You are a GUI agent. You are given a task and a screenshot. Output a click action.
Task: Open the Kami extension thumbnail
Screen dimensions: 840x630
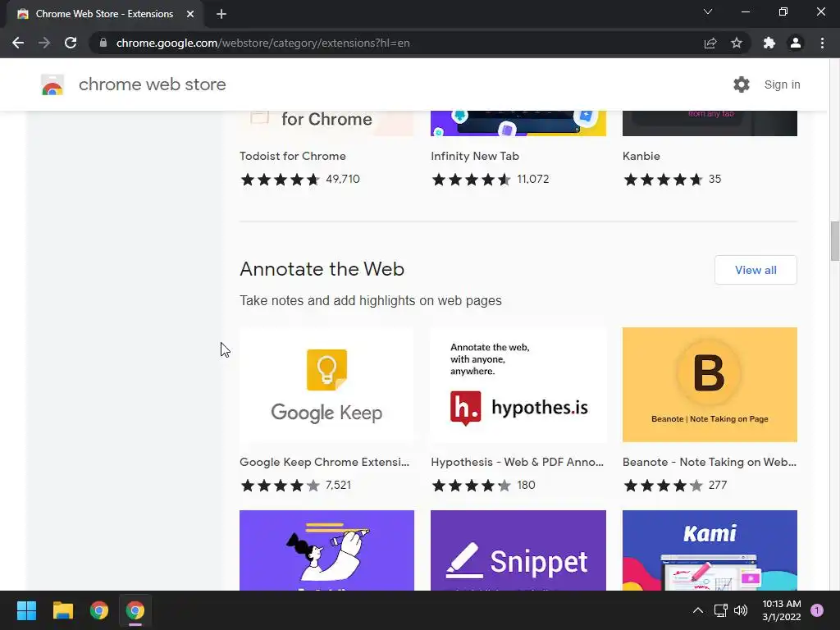tap(710, 550)
